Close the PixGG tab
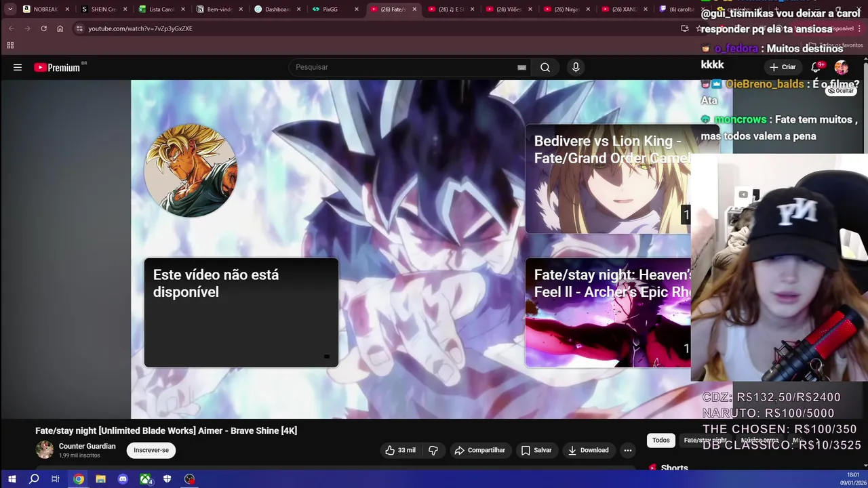This screenshot has height=488, width=868. point(357,9)
